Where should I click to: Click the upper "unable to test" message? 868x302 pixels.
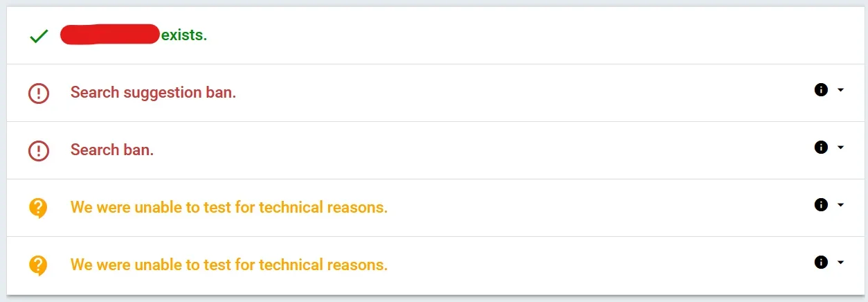pos(229,207)
